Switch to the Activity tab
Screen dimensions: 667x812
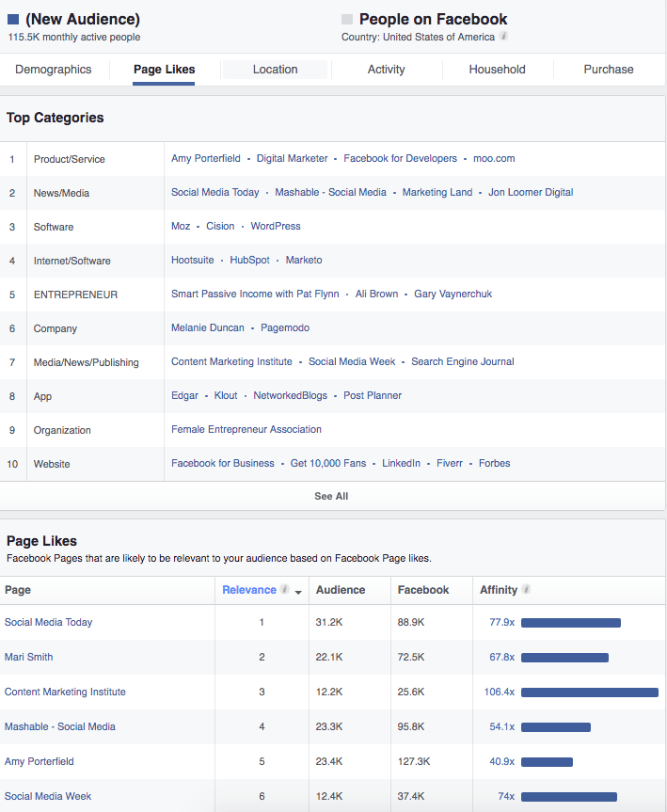(387, 70)
